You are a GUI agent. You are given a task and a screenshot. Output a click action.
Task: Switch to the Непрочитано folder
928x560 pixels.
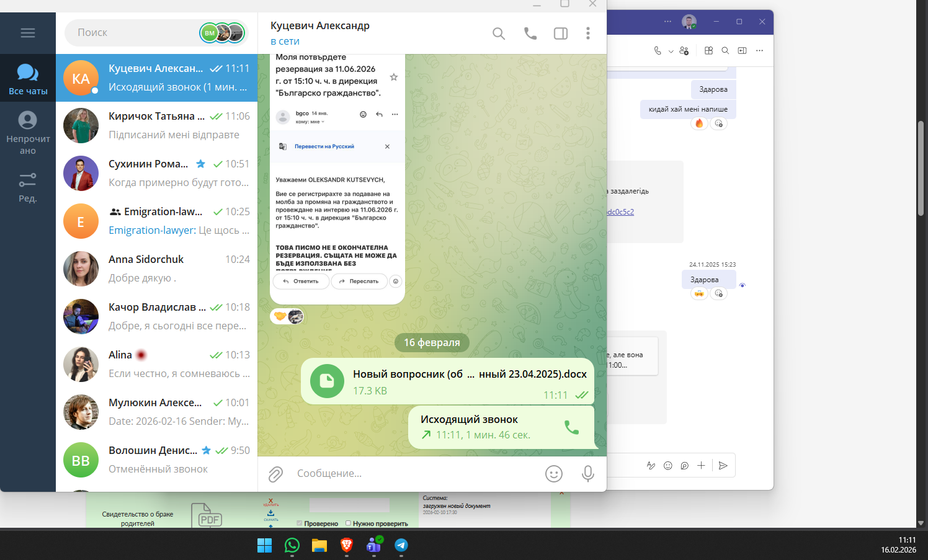pos(28,133)
